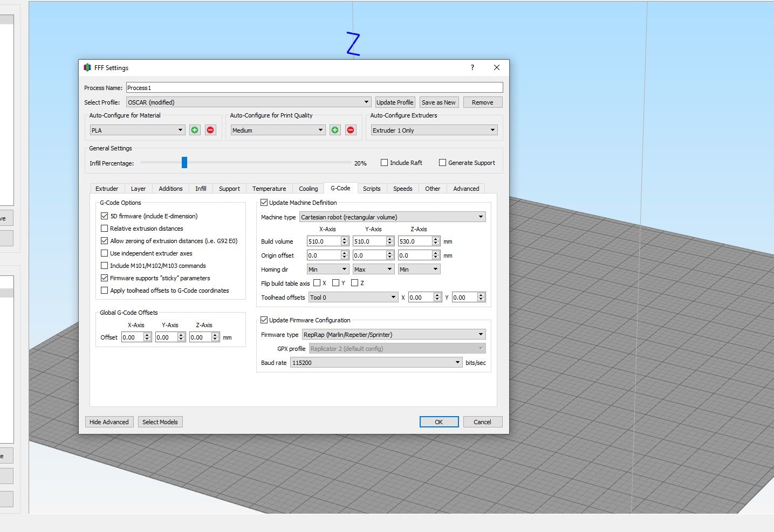The height and width of the screenshot is (532, 774).
Task: Open the Baud rate dropdown
Action: pyautogui.click(x=376, y=362)
